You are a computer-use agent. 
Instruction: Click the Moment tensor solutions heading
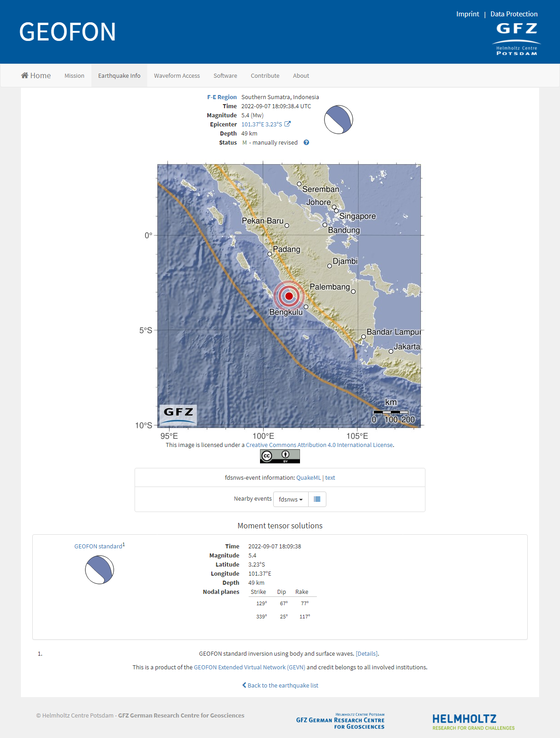click(x=280, y=526)
